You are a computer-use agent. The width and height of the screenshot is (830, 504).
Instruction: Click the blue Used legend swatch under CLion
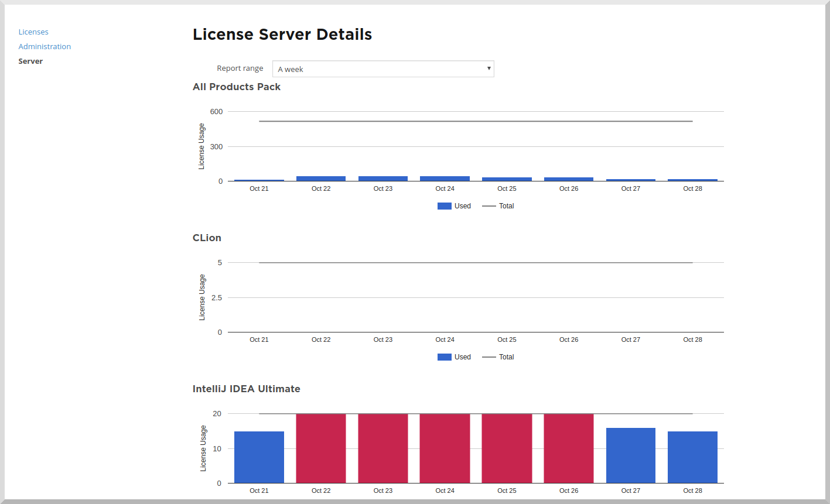coord(445,357)
